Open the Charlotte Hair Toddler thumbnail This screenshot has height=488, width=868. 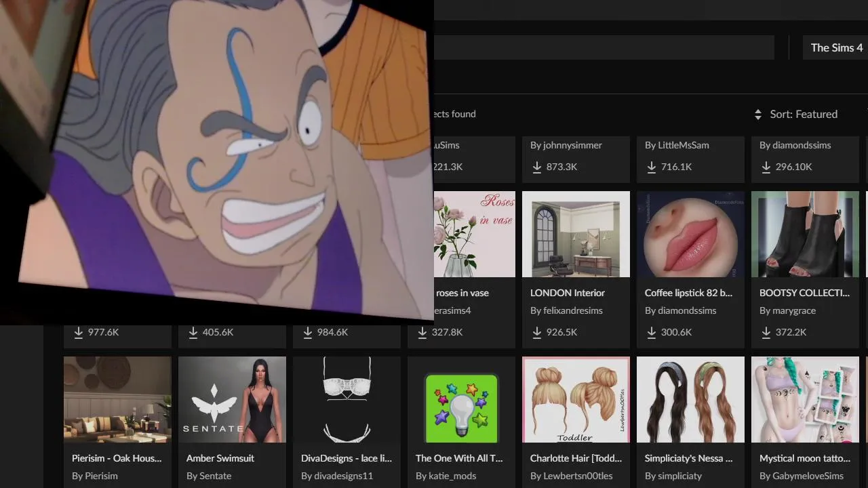[576, 399]
